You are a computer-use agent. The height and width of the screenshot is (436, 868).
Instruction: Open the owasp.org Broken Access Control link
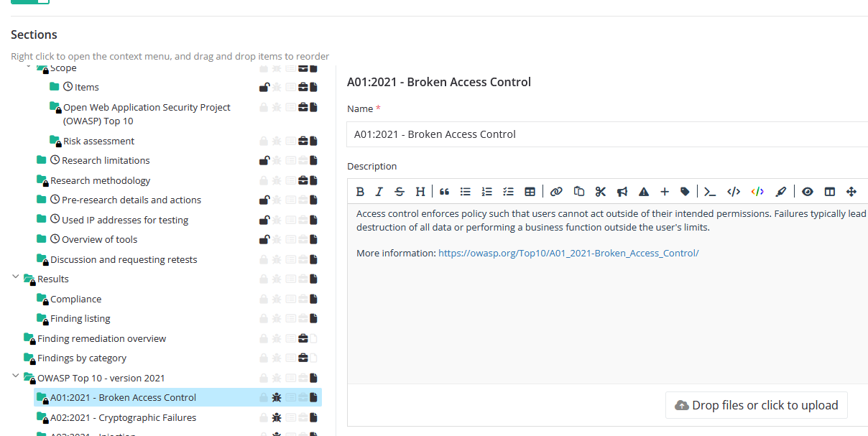(x=568, y=253)
